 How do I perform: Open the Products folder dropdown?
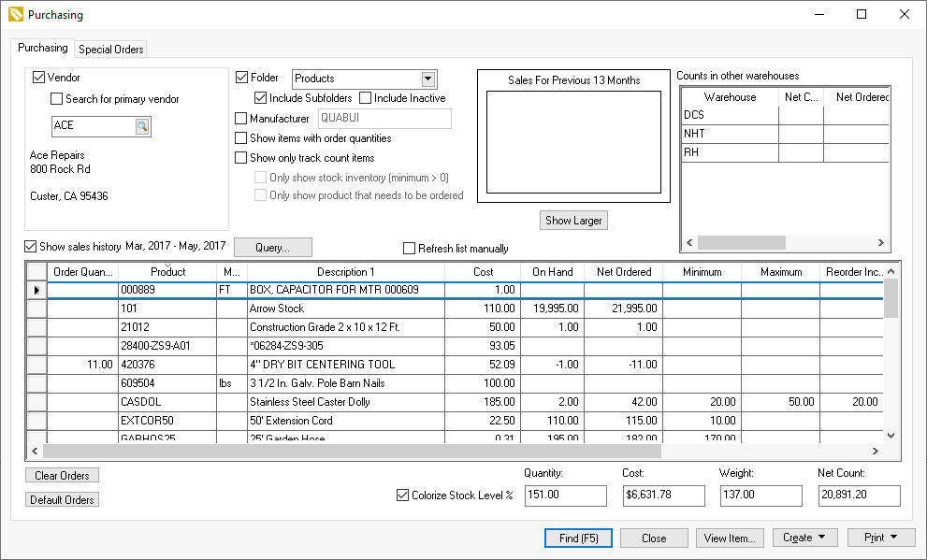[x=428, y=79]
